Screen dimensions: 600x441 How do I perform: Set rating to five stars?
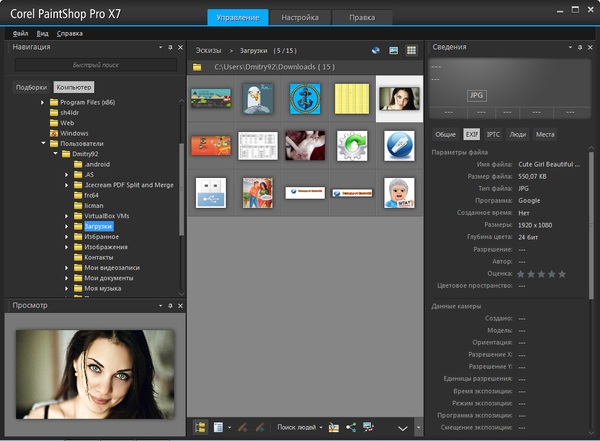click(x=562, y=273)
